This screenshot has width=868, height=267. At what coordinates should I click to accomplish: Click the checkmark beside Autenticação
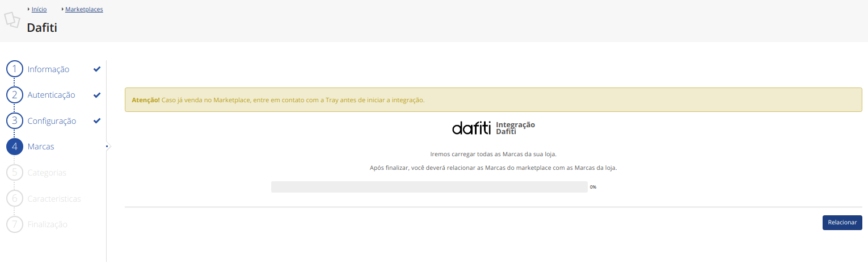coord(97,95)
